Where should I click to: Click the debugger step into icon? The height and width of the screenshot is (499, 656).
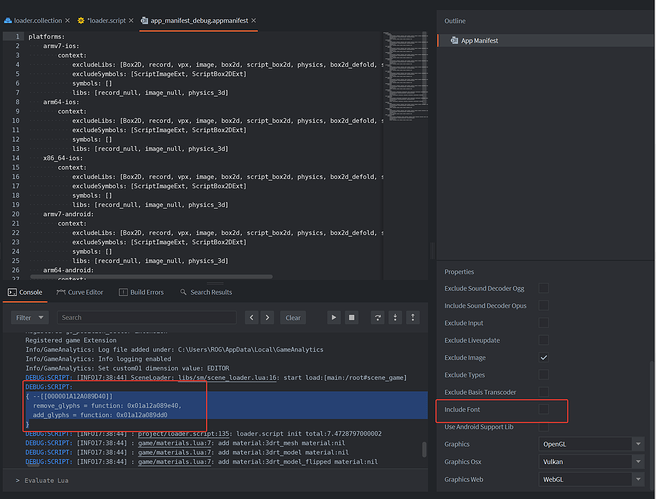(395, 317)
